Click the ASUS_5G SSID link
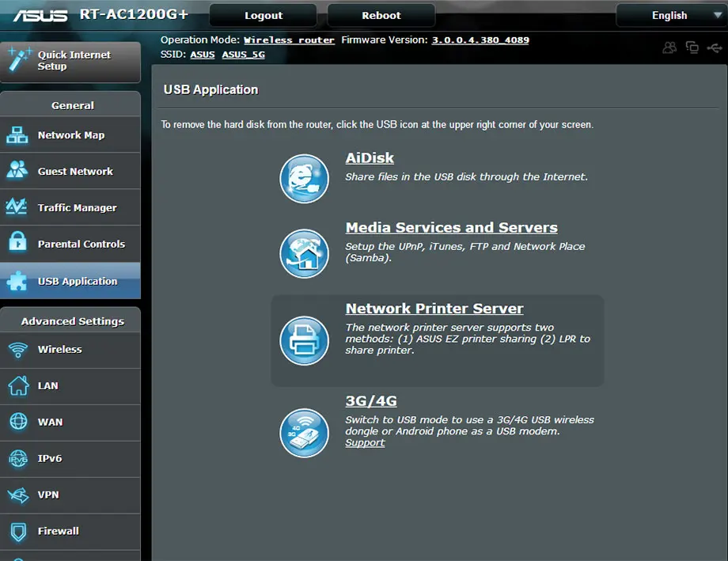 243,55
